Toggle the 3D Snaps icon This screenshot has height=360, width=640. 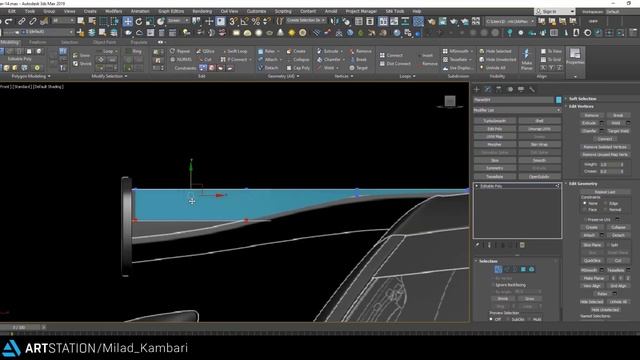tap(233, 21)
